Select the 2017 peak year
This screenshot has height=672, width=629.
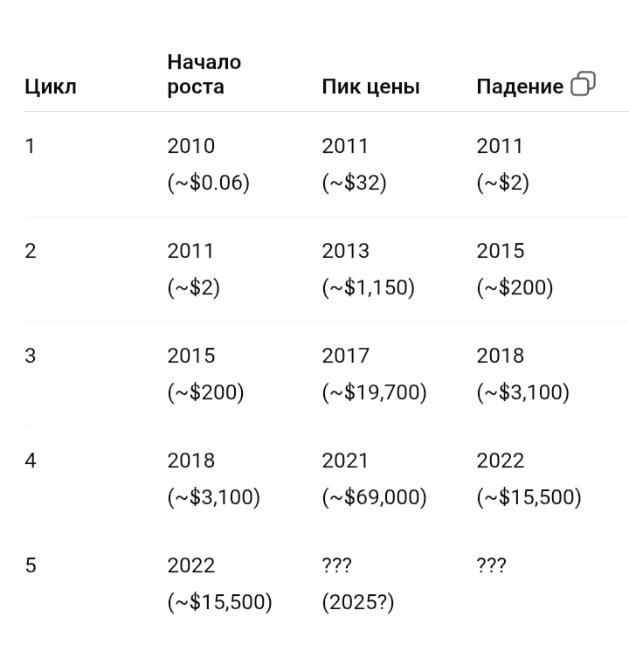[345, 357]
